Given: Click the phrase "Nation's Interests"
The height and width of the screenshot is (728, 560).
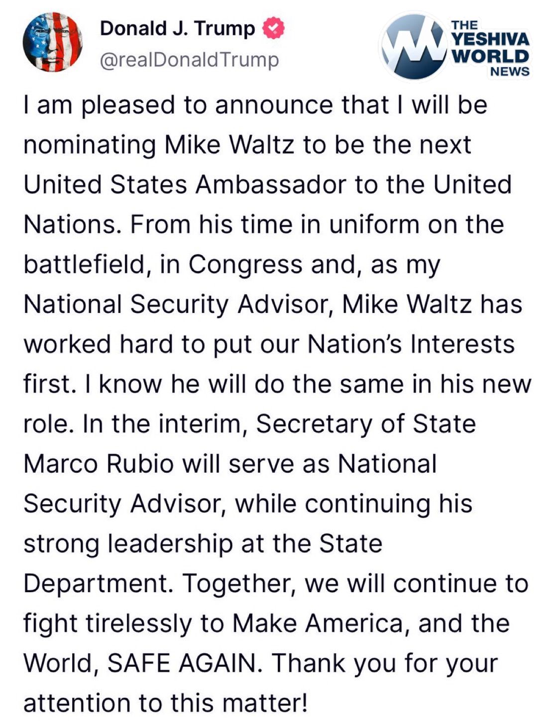Looking at the screenshot, I should (x=411, y=344).
